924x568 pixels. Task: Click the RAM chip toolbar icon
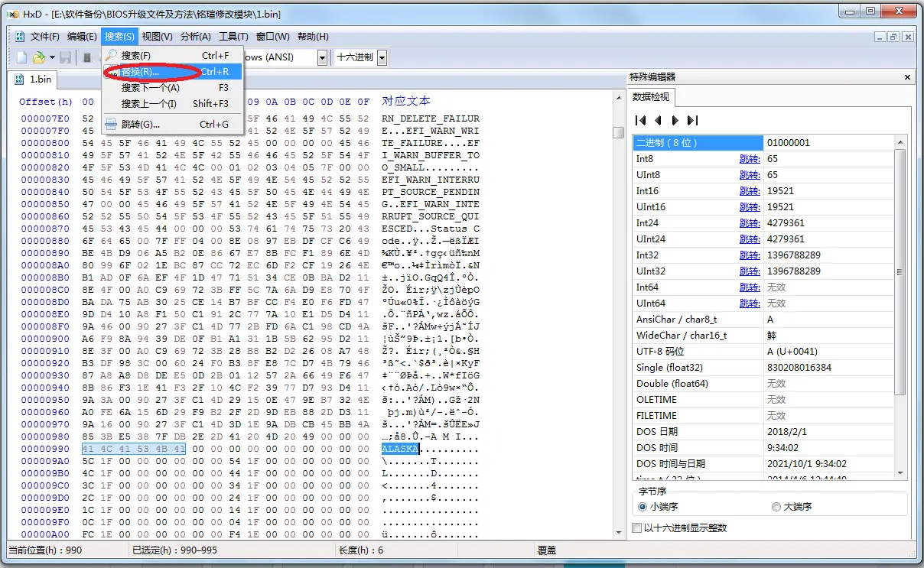tap(87, 57)
